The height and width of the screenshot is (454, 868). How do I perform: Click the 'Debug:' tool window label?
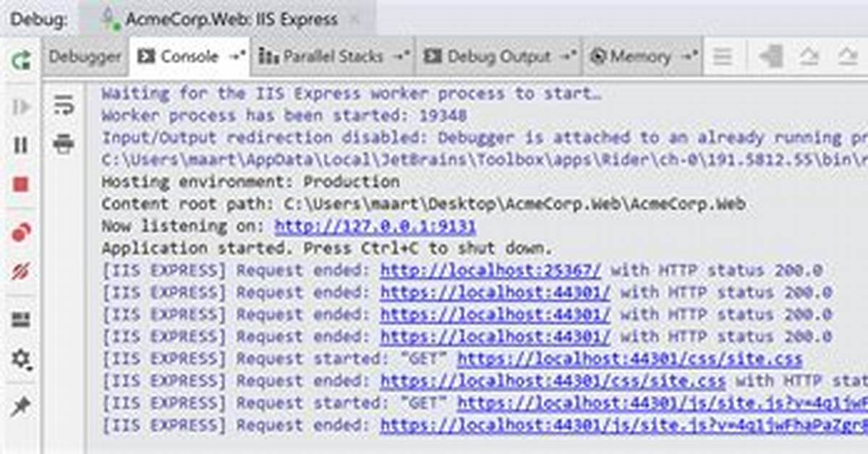click(x=39, y=20)
